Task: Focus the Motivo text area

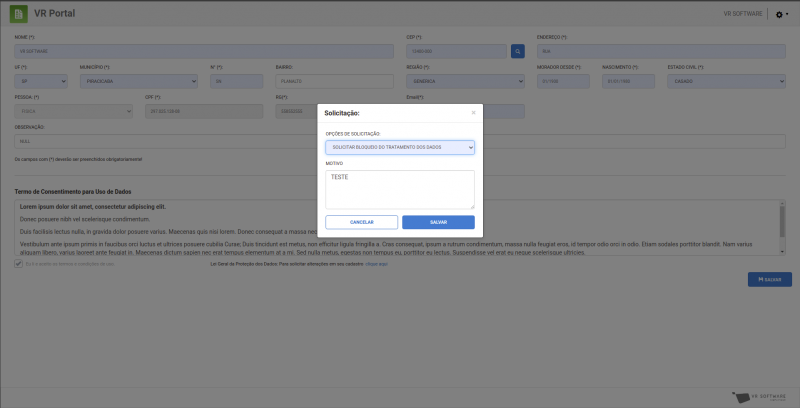Action: point(400,189)
